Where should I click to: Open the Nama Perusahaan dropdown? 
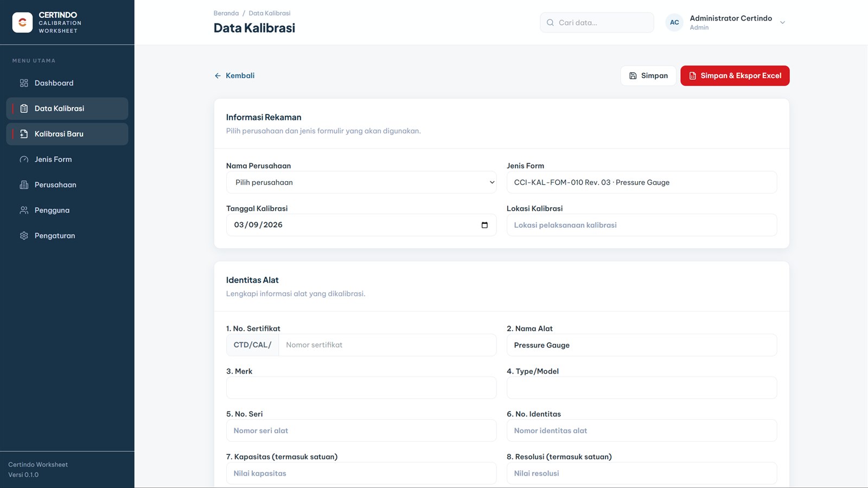(x=361, y=182)
